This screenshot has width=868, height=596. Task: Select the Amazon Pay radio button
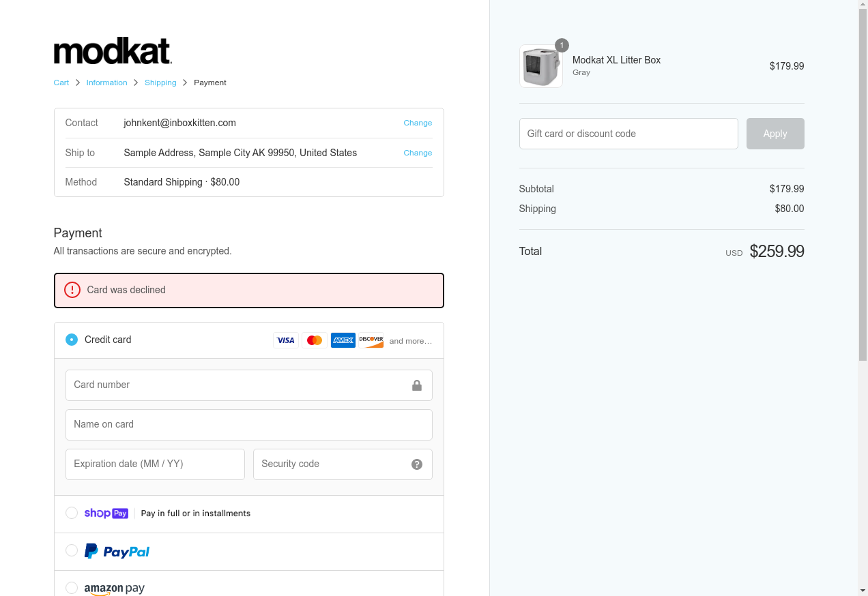[x=72, y=587]
